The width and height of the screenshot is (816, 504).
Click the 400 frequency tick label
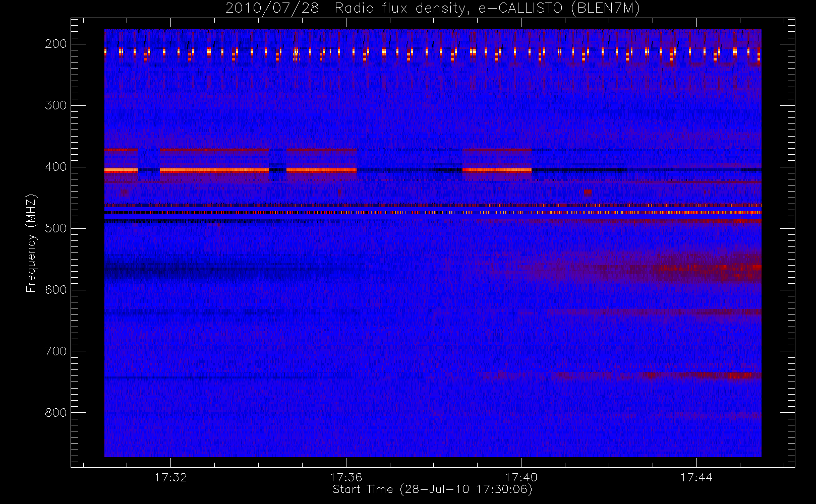pos(56,167)
